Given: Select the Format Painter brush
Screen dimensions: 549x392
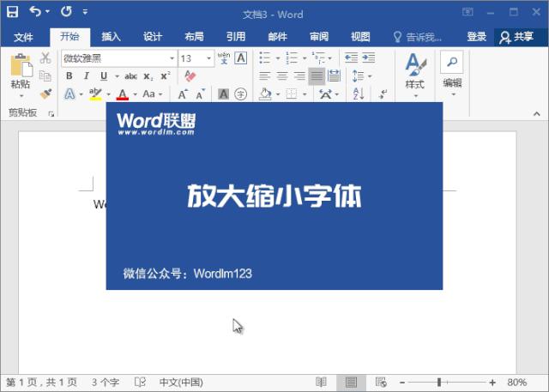Looking at the screenshot, I should pos(45,93).
